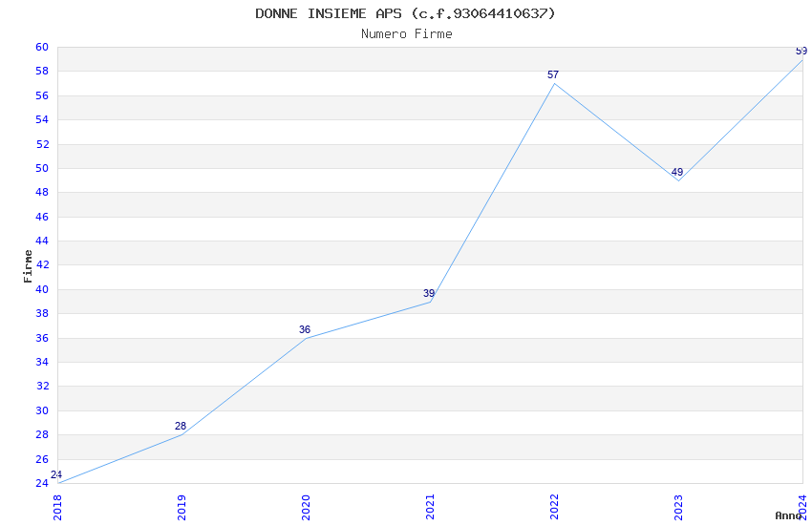Click the x-axis year 2020
Image resolution: width=812 pixels, height=525 pixels.
[306, 508]
